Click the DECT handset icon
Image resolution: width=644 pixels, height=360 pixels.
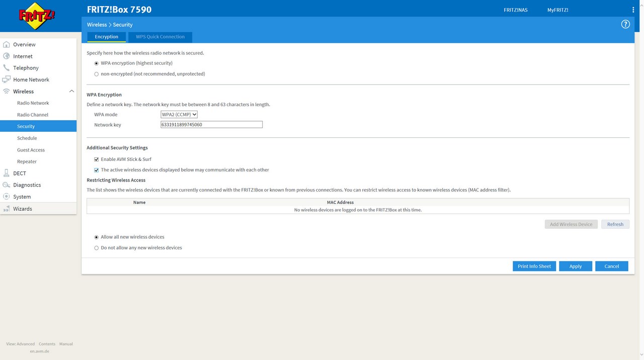point(7,173)
